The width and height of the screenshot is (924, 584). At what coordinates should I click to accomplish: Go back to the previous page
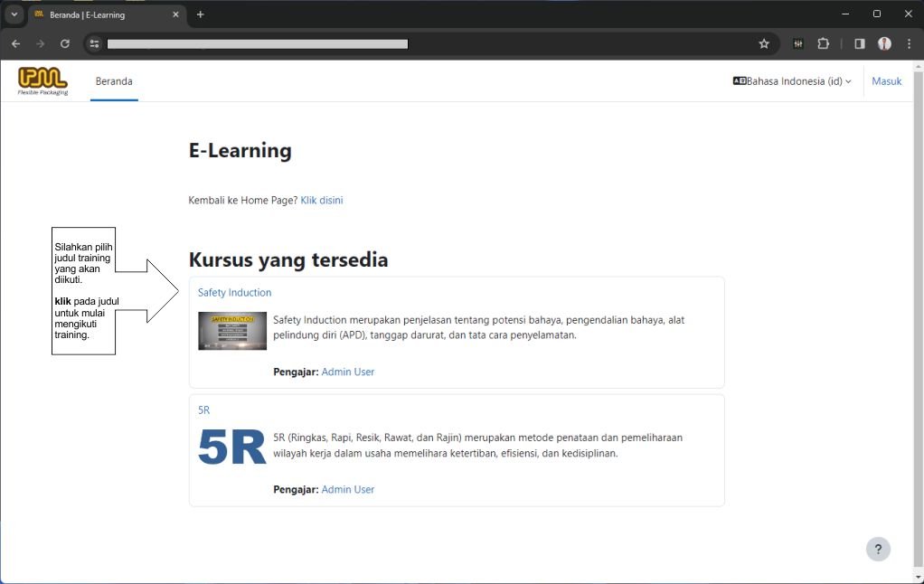pos(15,43)
